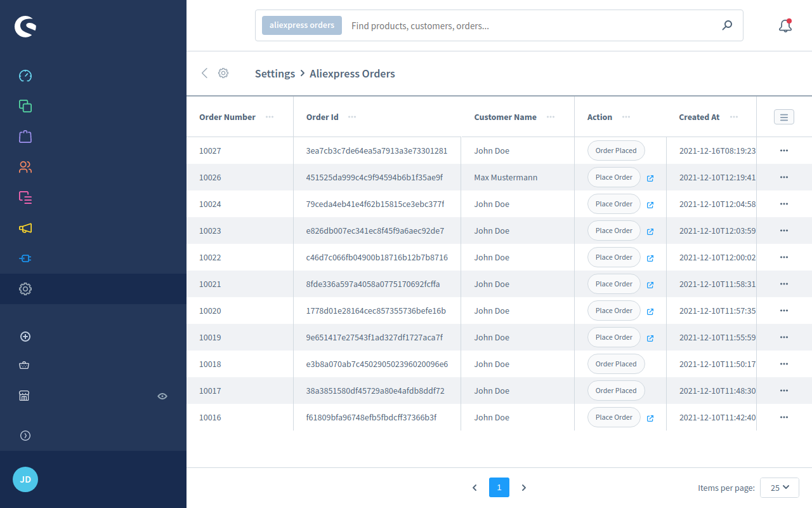This screenshot has height=508, width=812.
Task: Open the Extensions plug sidebar icon
Action: coord(25,258)
